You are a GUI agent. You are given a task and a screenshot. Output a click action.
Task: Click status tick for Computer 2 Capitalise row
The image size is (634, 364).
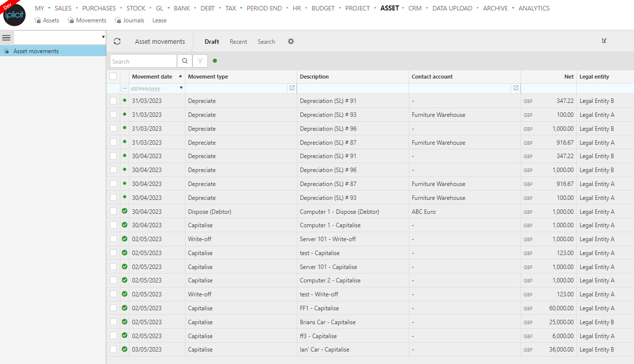(x=124, y=280)
